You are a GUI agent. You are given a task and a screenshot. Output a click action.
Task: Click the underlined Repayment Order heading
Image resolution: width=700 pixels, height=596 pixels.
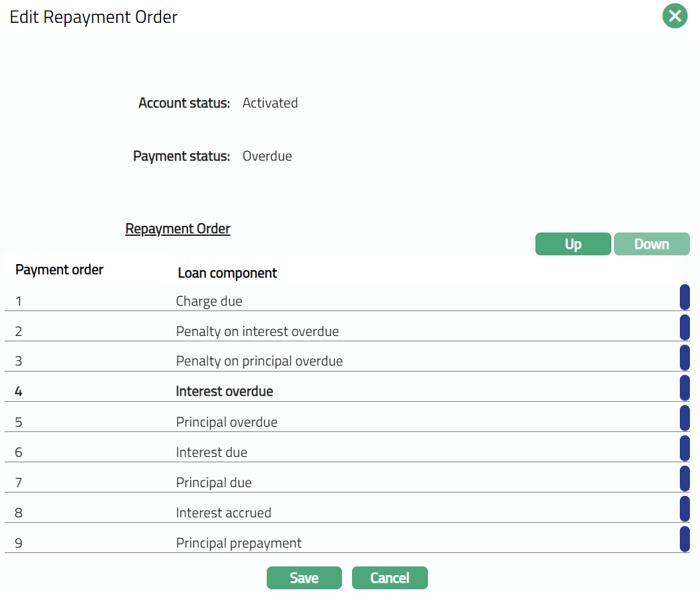pos(177,229)
